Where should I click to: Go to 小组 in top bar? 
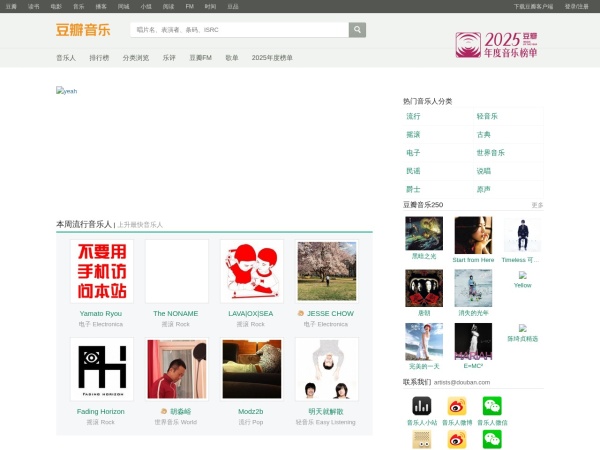(146, 7)
